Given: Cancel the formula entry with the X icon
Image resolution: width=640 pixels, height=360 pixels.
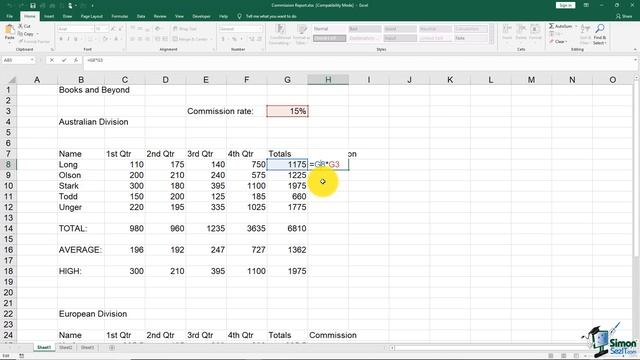Looking at the screenshot, I should point(52,60).
